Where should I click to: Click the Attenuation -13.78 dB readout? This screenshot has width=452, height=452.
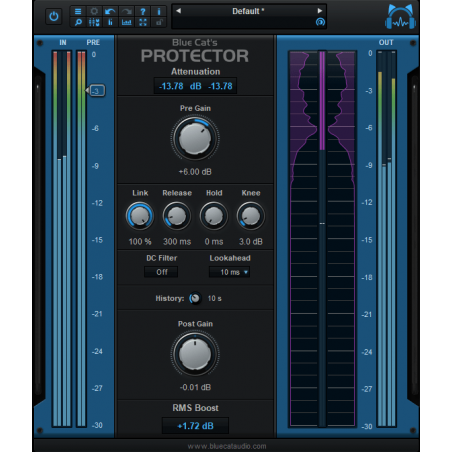point(195,86)
